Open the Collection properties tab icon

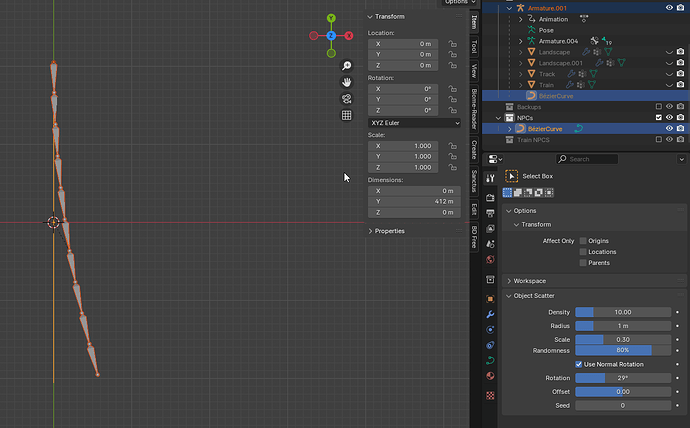(x=490, y=280)
